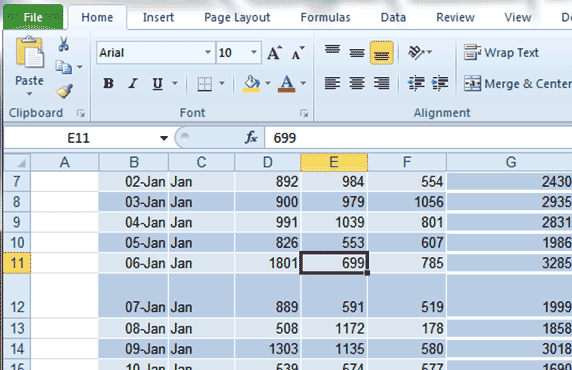The width and height of the screenshot is (572, 370).
Task: Open the Copy dropdown arrow
Action: tap(80, 67)
